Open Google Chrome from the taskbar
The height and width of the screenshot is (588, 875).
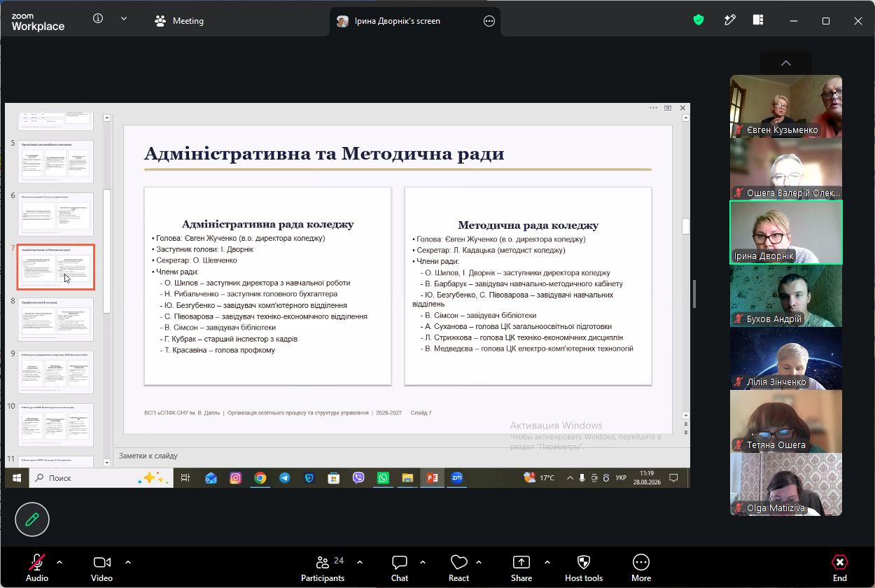tap(260, 477)
